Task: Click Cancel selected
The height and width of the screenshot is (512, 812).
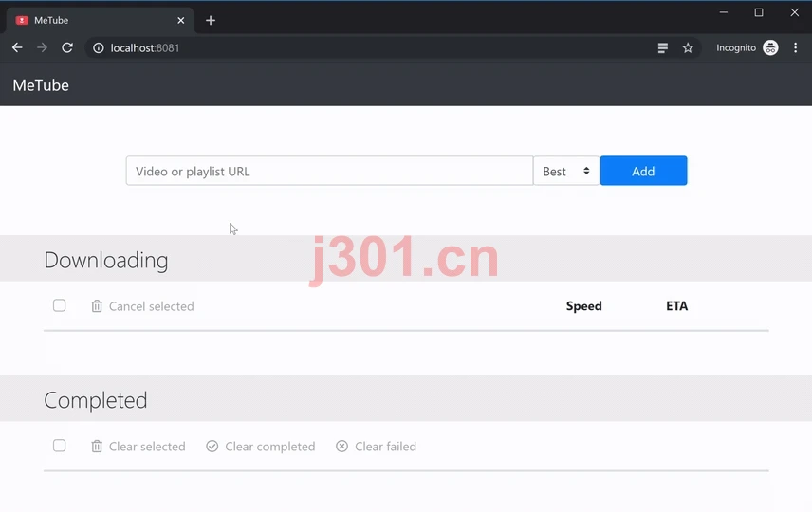Action: tap(142, 306)
